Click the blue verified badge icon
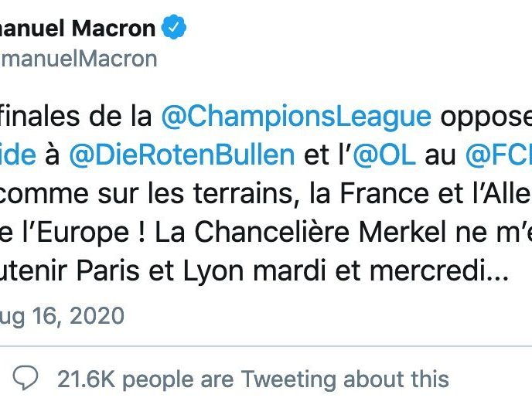The image size is (532, 408). 174,29
